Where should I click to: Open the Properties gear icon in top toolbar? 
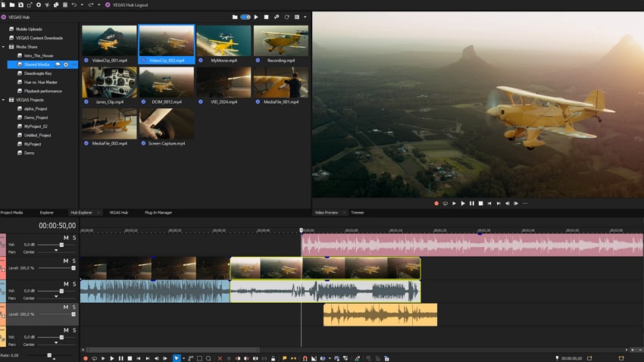(x=39, y=5)
